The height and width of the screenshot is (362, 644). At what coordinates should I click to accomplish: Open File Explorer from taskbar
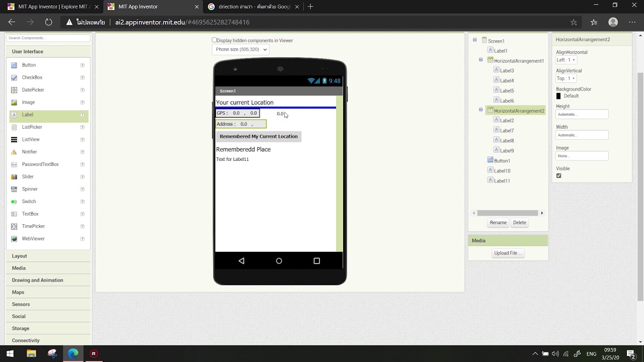click(x=31, y=353)
